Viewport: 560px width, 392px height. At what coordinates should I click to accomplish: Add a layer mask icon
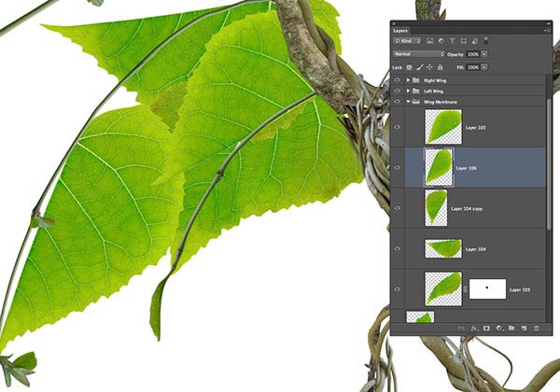(486, 328)
